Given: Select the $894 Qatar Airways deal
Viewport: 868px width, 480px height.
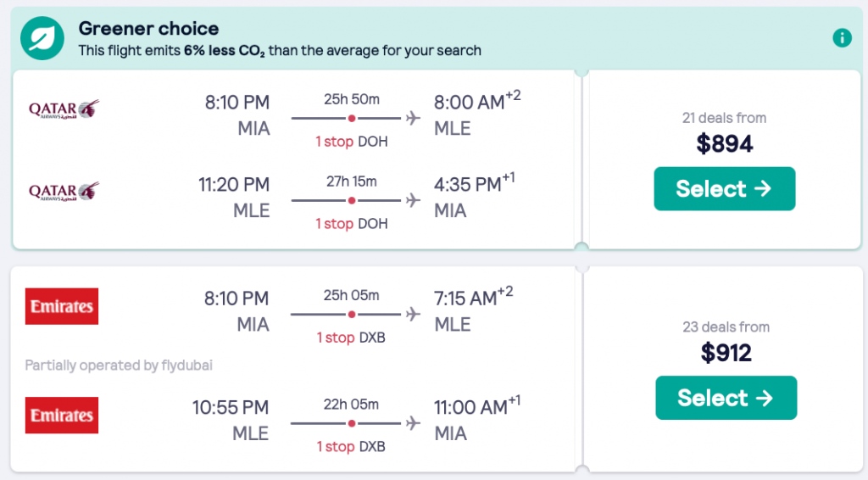Looking at the screenshot, I should tap(724, 188).
